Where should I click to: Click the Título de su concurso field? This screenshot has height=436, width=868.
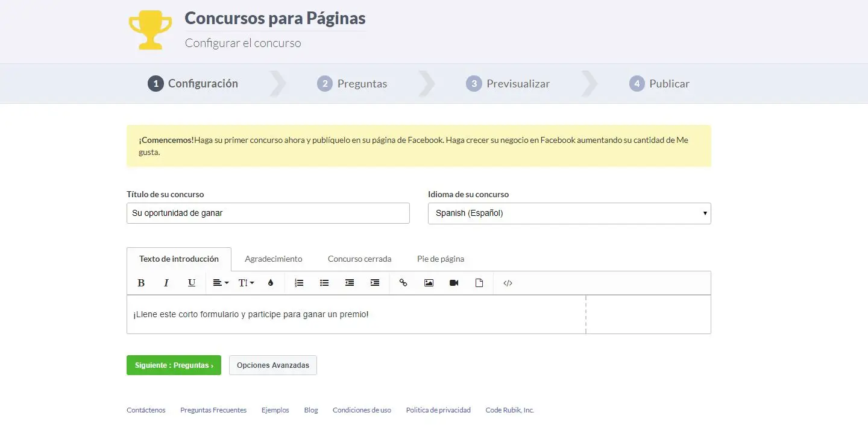coord(268,213)
